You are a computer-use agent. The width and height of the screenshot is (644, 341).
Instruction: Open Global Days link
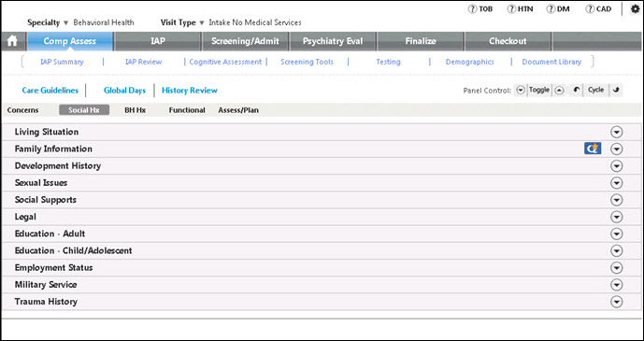(x=124, y=91)
